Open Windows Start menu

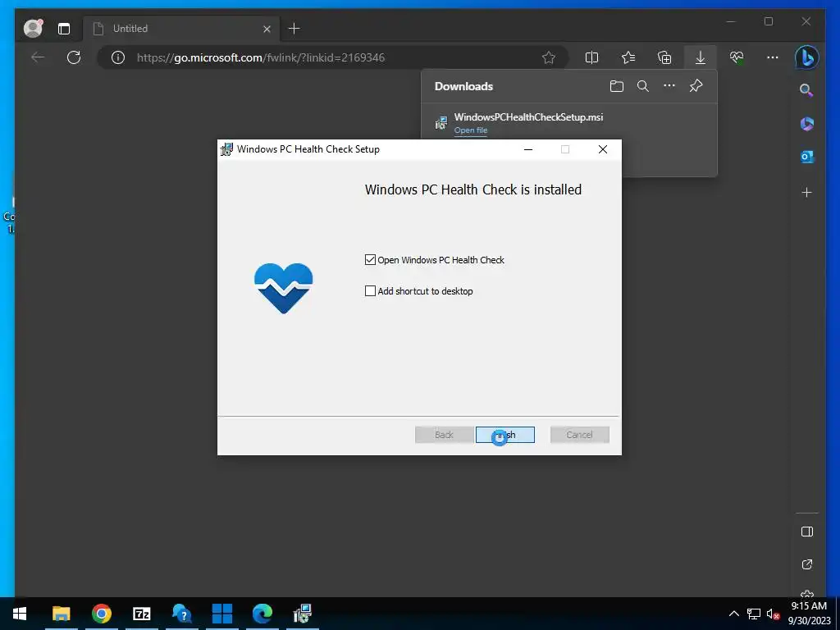(x=20, y=614)
